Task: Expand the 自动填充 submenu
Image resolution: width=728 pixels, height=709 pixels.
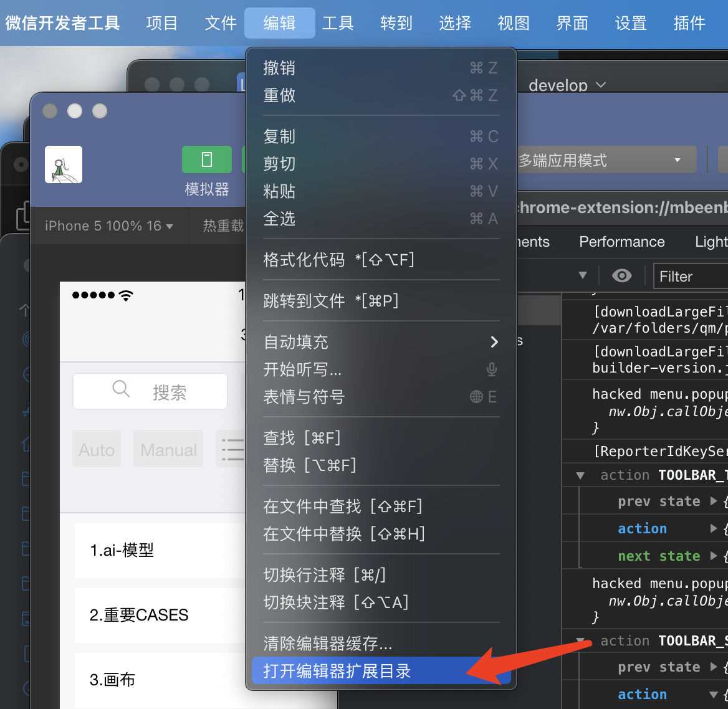Action: pos(381,342)
